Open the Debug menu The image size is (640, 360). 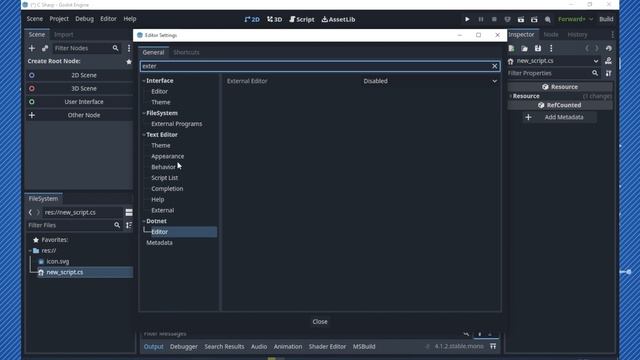(84, 19)
